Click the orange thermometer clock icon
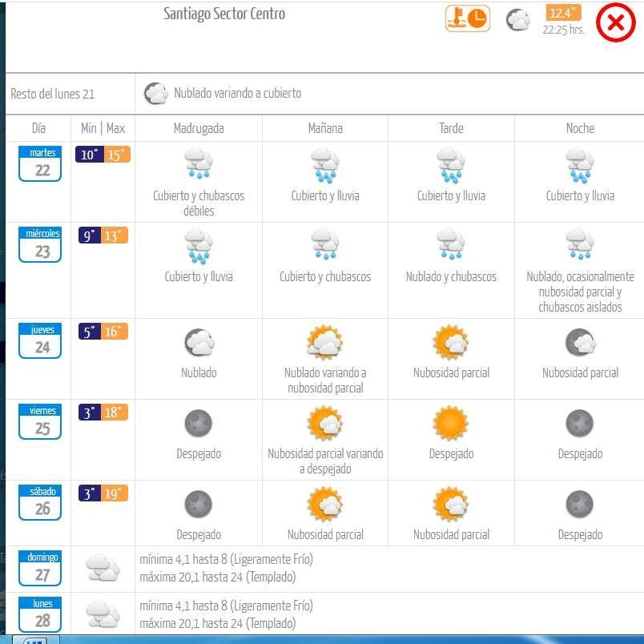 467,18
